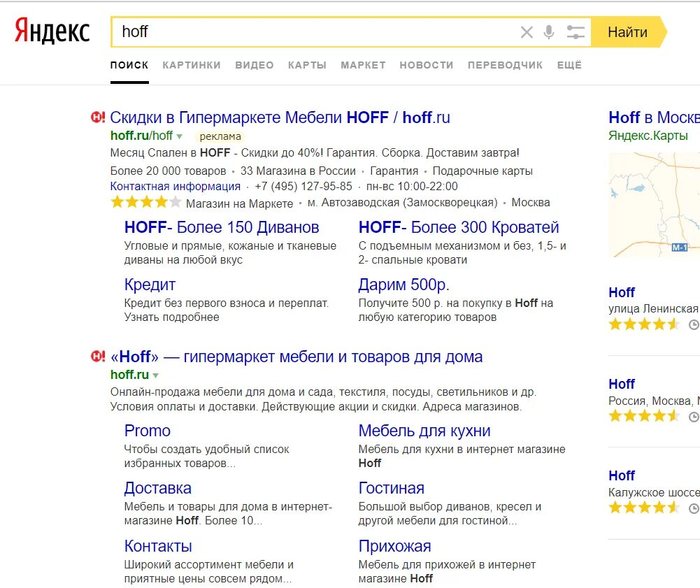Open the Promo sitelink
The width and height of the screenshot is (700, 588).
(148, 431)
